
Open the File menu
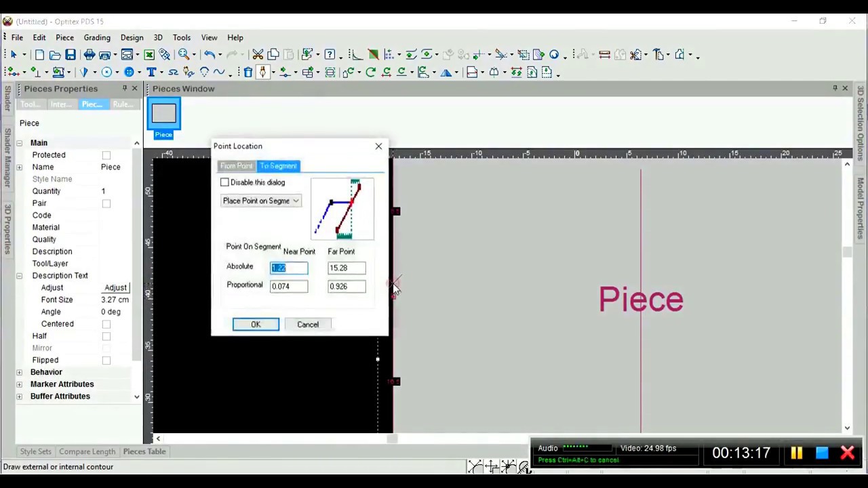coord(17,37)
